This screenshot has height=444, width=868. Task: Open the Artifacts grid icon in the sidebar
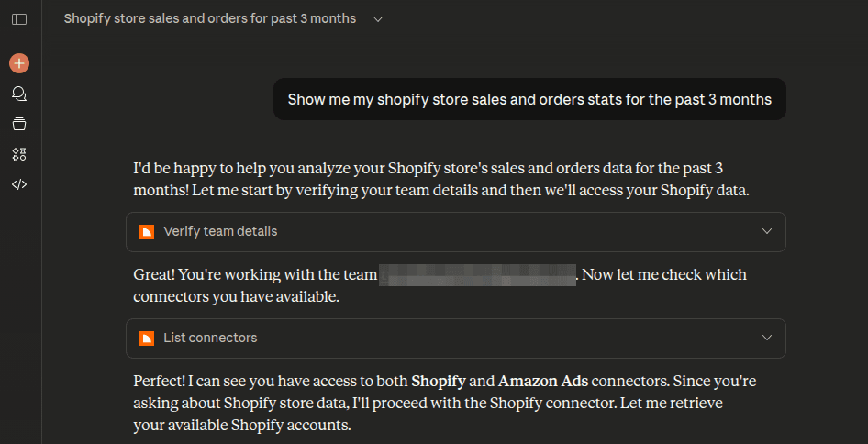point(19,154)
